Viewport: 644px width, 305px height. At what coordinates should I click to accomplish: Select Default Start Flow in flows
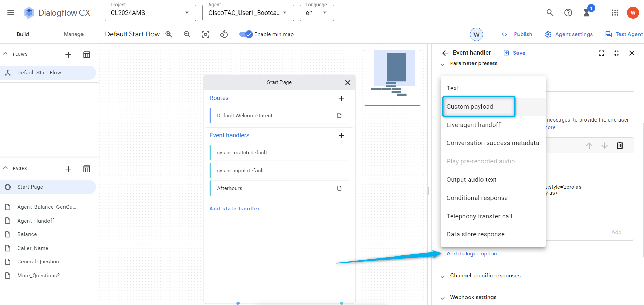pos(48,73)
